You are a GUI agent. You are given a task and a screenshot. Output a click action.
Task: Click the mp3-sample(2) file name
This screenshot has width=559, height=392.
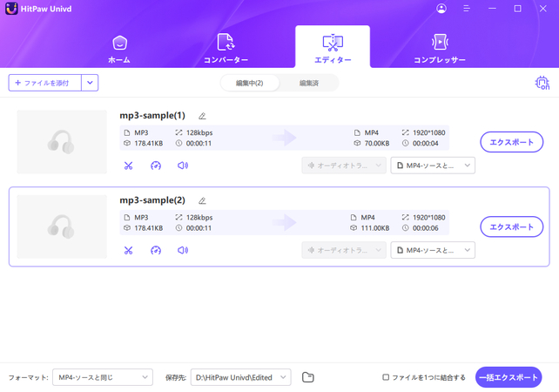click(152, 200)
